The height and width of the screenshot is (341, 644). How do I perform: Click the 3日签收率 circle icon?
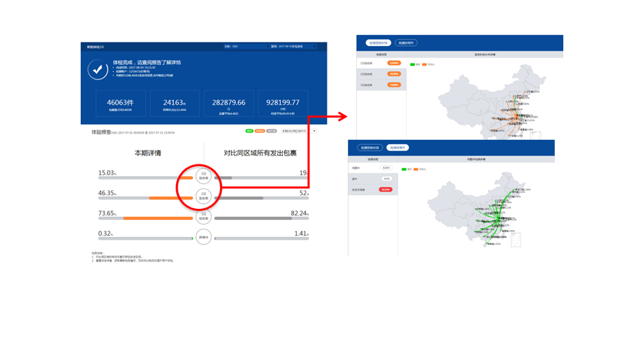point(203,216)
